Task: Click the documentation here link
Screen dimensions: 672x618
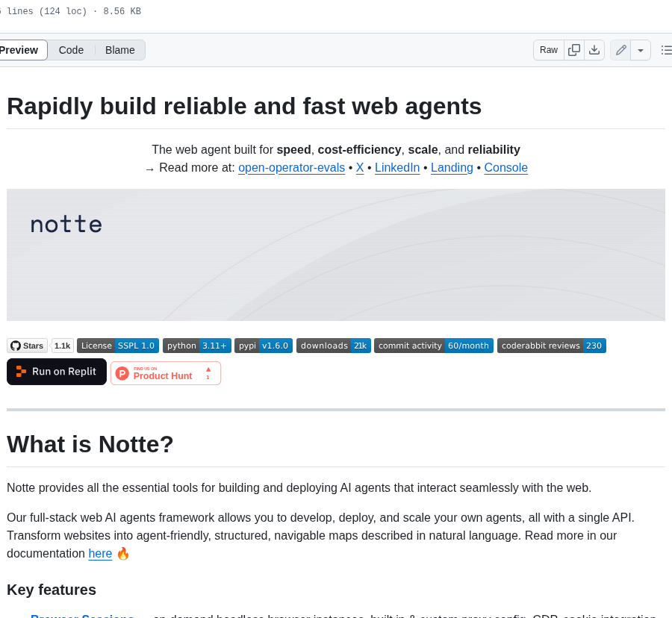Action: point(100,553)
